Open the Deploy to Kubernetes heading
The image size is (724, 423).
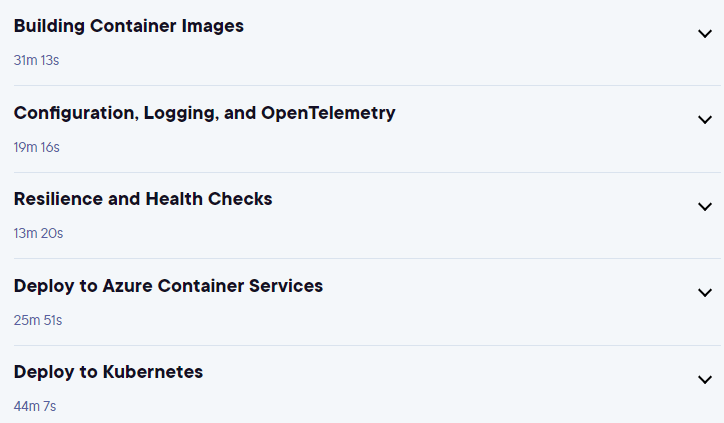pyautogui.click(x=109, y=372)
